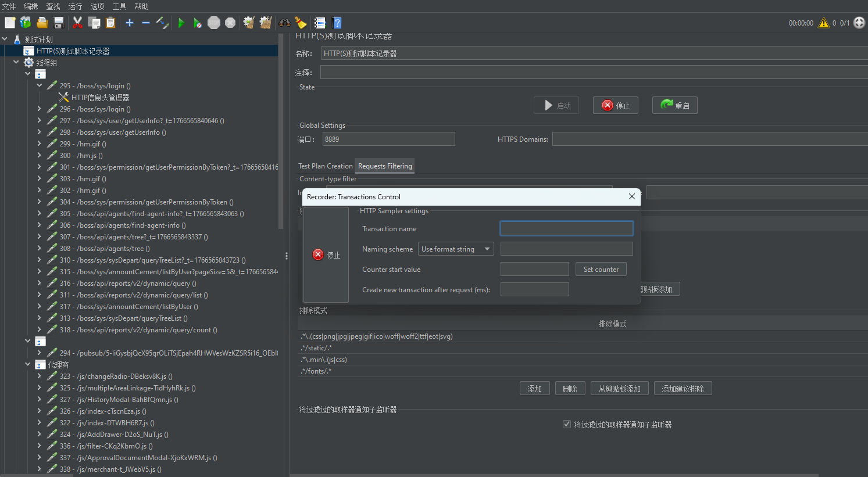
Task: Collapse the 代理商 controller node
Action: 28,364
